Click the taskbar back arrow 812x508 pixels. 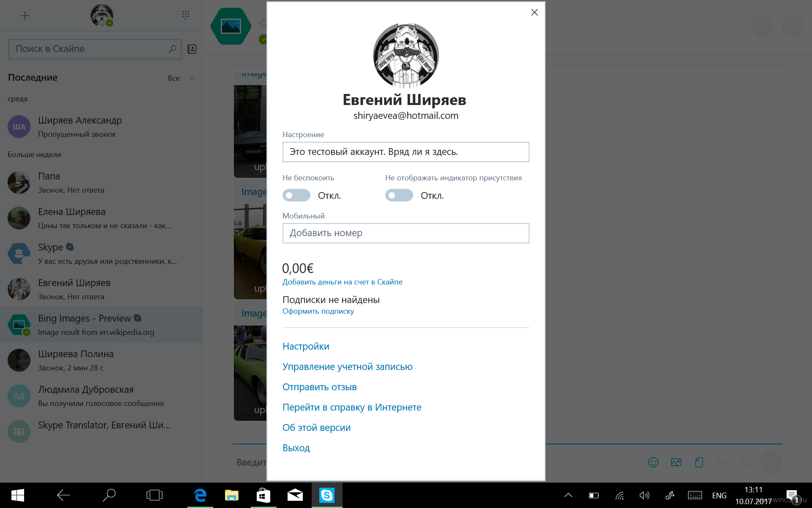tap(63, 495)
